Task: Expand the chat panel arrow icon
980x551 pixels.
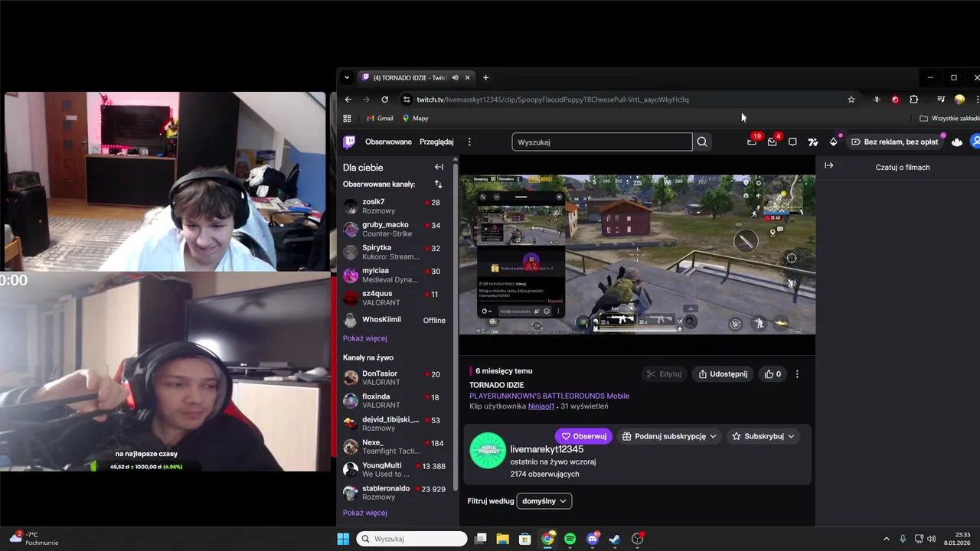Action: [828, 165]
